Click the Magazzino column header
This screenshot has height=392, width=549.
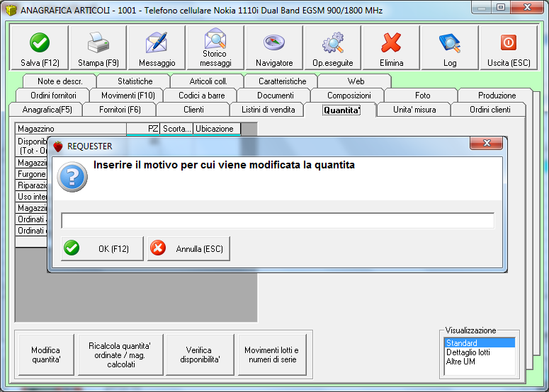point(71,128)
